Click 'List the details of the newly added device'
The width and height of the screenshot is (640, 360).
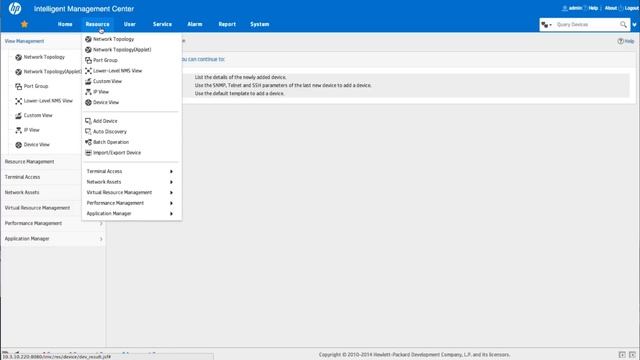240,77
